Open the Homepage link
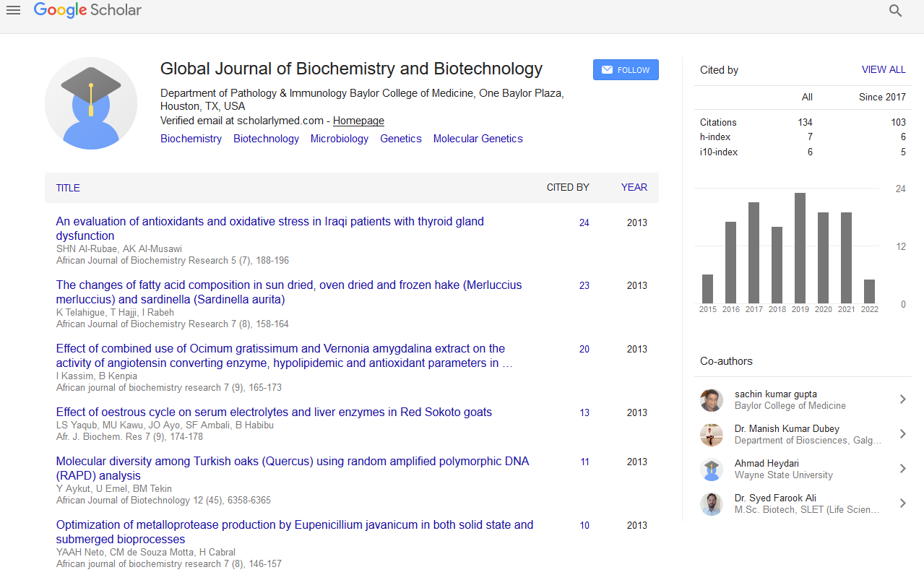This screenshot has width=924, height=575. (358, 121)
